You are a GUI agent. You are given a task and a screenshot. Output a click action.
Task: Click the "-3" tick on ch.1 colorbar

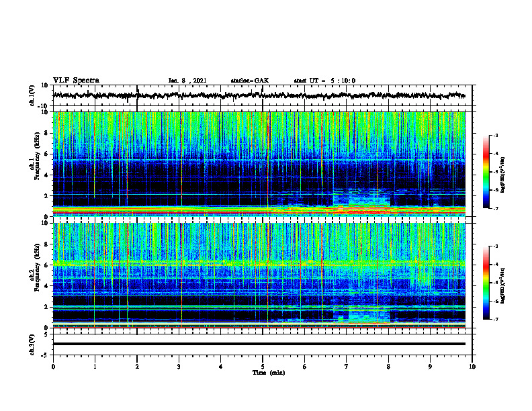[x=495, y=136]
